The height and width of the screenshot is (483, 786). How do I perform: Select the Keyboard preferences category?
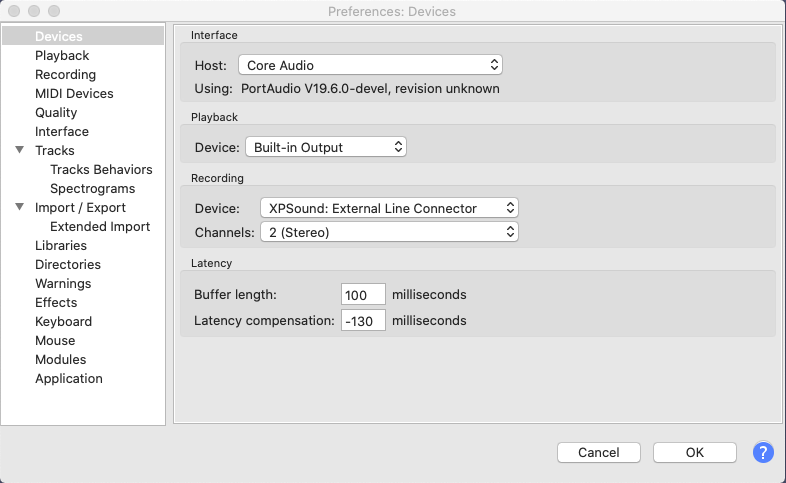[64, 322]
